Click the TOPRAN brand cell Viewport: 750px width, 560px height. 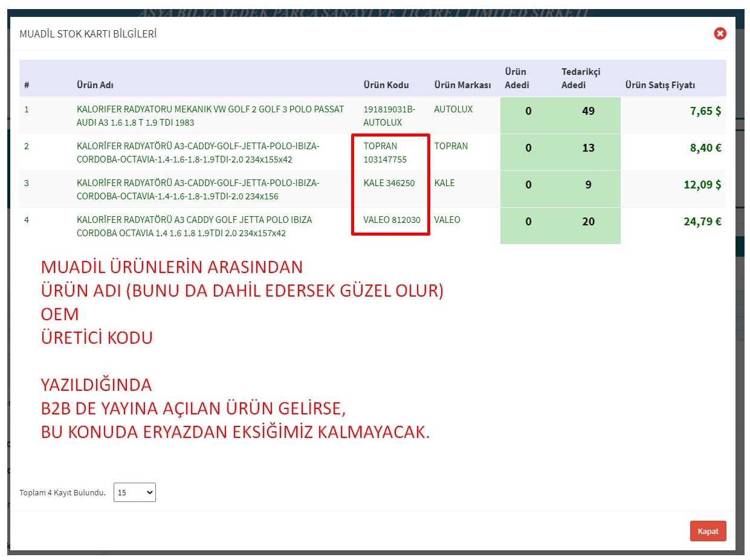[450, 146]
